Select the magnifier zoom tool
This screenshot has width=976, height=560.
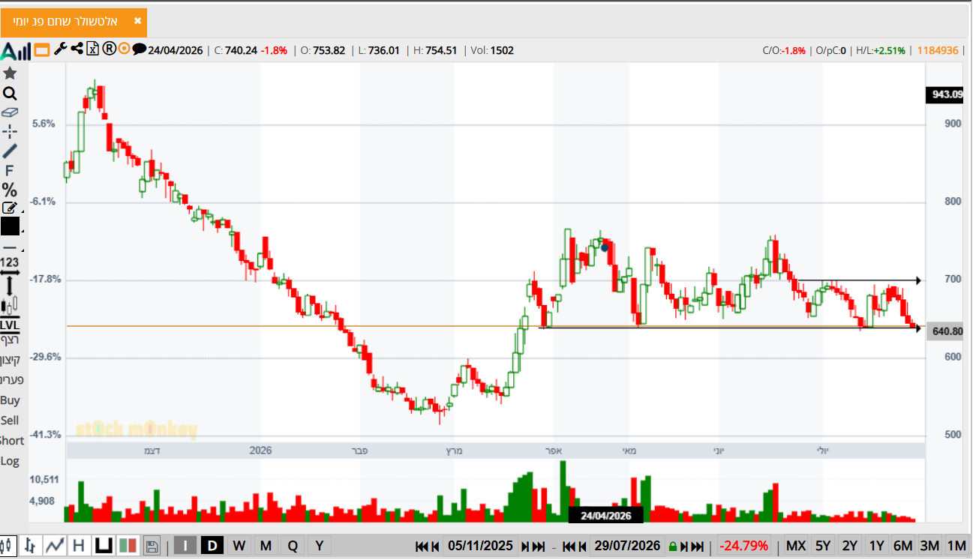click(10, 94)
